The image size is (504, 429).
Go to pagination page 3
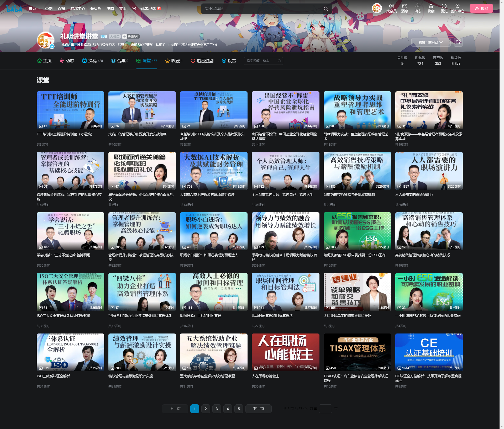[x=217, y=409]
